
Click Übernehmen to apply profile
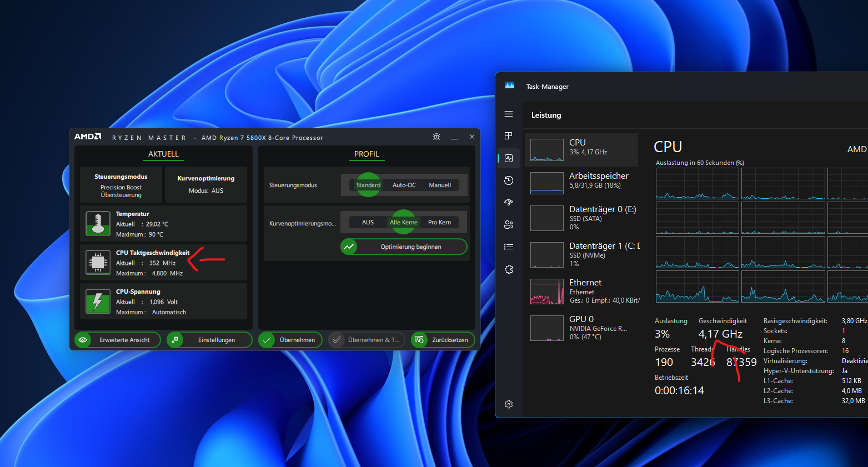pyautogui.click(x=290, y=340)
